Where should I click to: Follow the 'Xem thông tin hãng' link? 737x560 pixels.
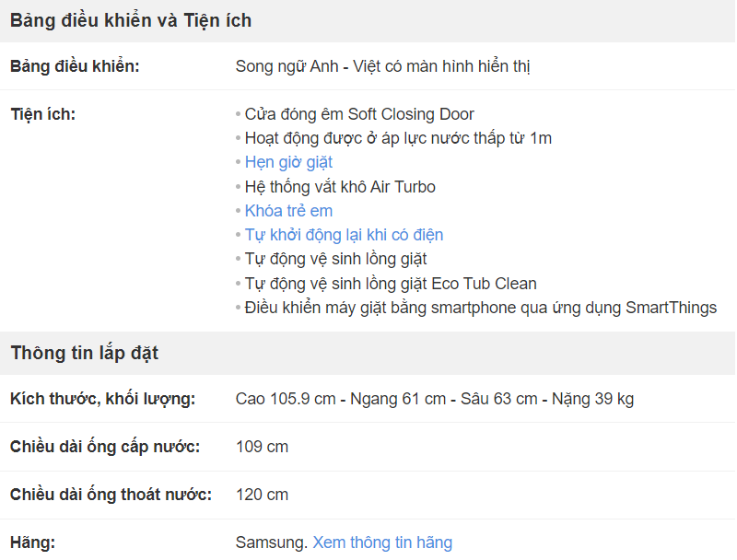382,542
